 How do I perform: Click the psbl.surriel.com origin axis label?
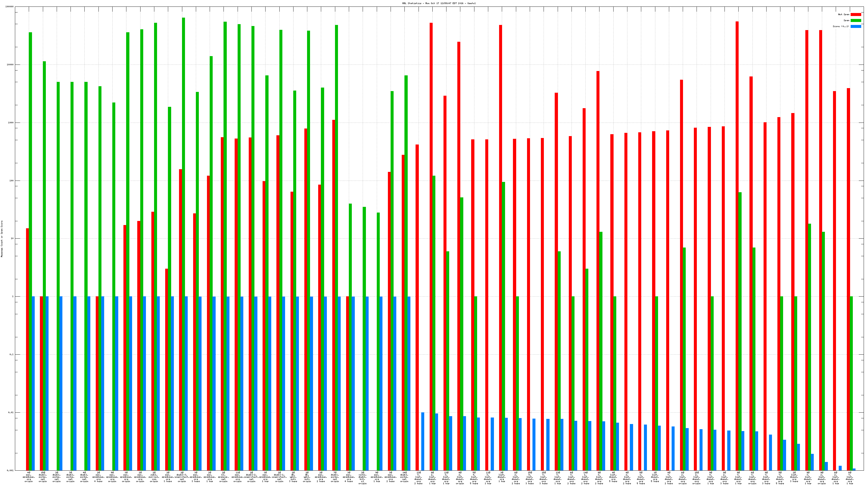154,477
